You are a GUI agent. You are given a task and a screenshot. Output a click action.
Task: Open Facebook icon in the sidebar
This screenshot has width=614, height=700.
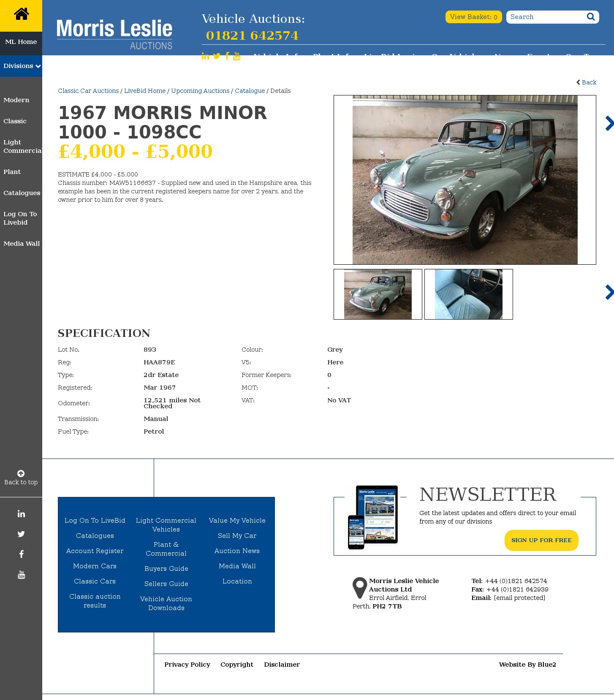[x=21, y=554]
